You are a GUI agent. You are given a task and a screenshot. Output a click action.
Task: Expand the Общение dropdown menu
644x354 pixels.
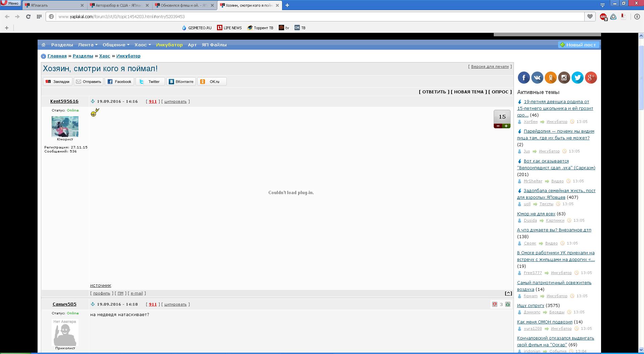tap(116, 45)
